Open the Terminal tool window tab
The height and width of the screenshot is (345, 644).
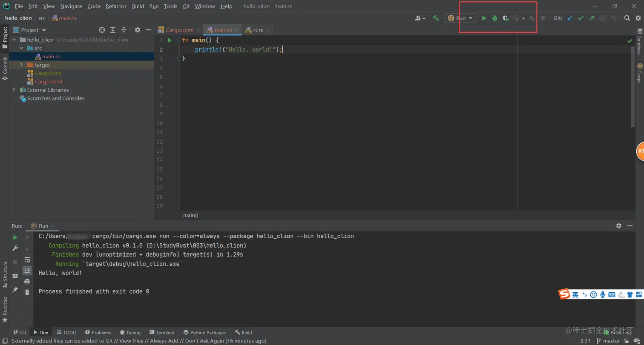[161, 332]
